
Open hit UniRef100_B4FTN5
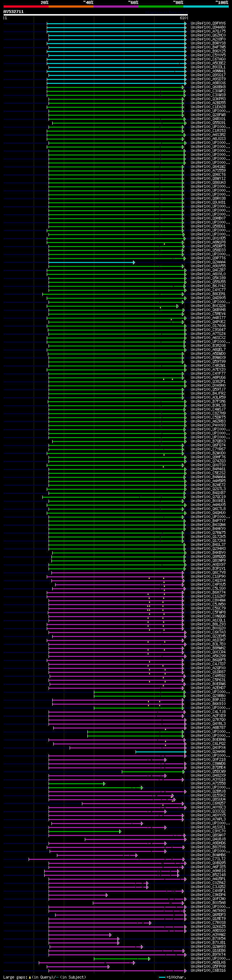208,47
